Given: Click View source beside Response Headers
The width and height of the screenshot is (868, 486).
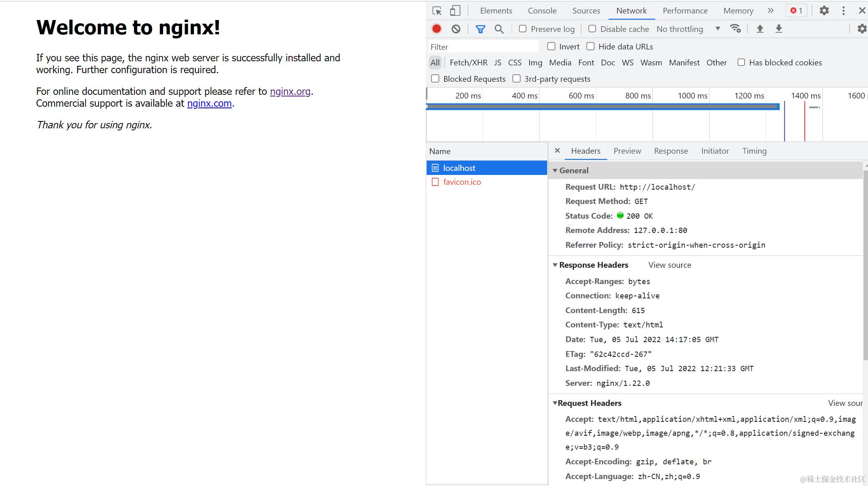Looking at the screenshot, I should tap(669, 265).
